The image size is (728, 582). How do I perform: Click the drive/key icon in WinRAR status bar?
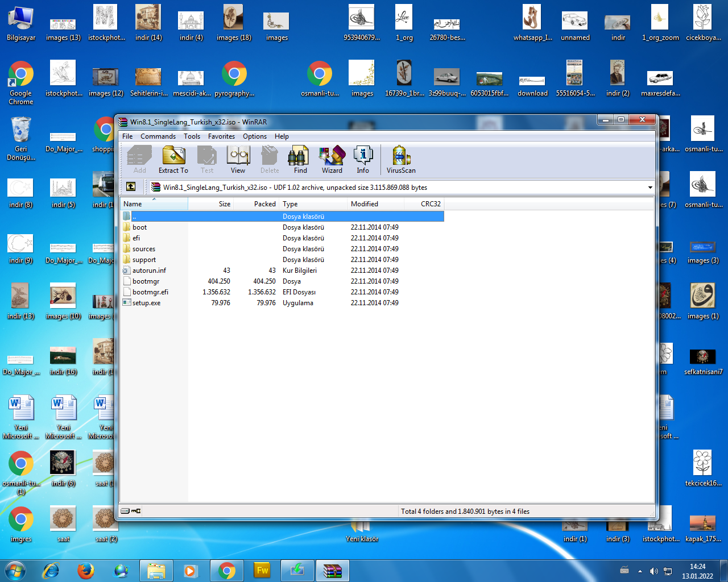131,511
